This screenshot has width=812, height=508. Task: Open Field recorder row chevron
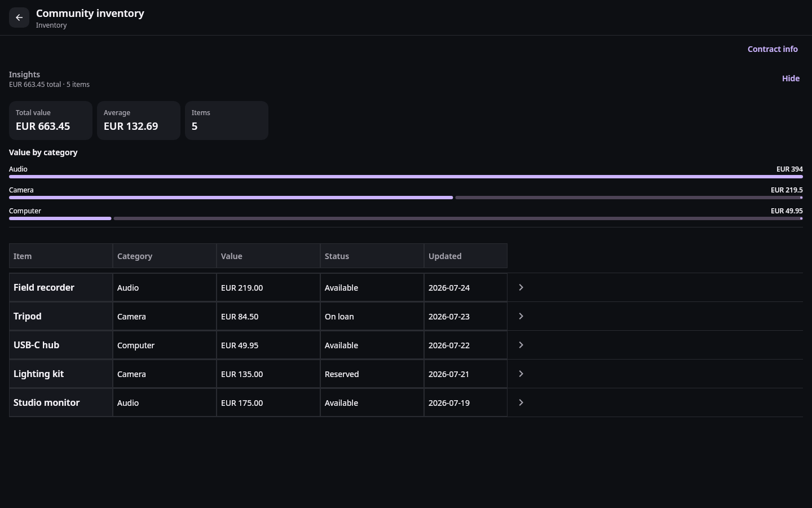point(521,287)
